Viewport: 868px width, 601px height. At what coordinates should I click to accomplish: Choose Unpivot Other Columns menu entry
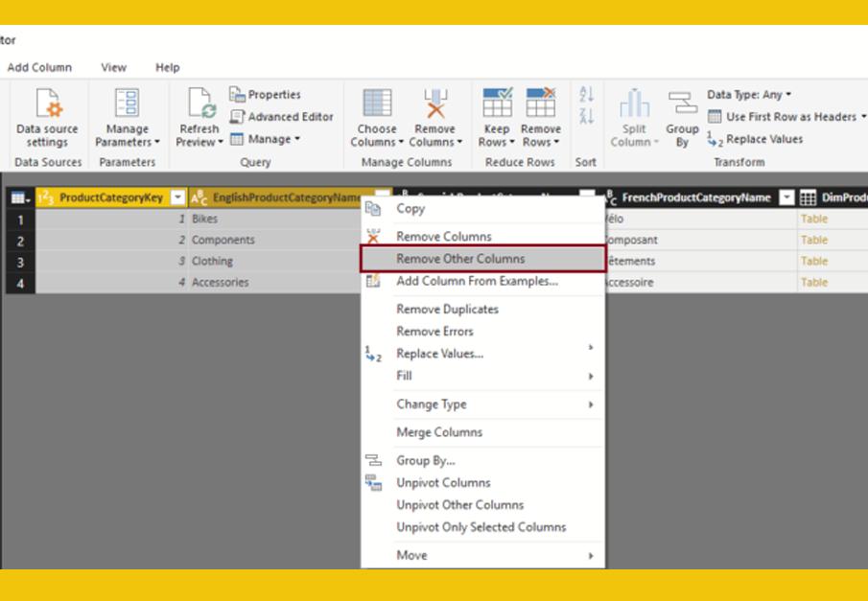pos(459,505)
